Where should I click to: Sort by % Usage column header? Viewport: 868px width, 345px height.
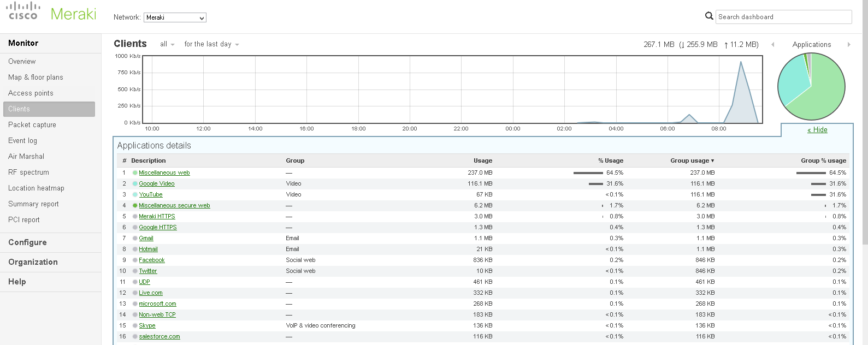(x=611, y=160)
